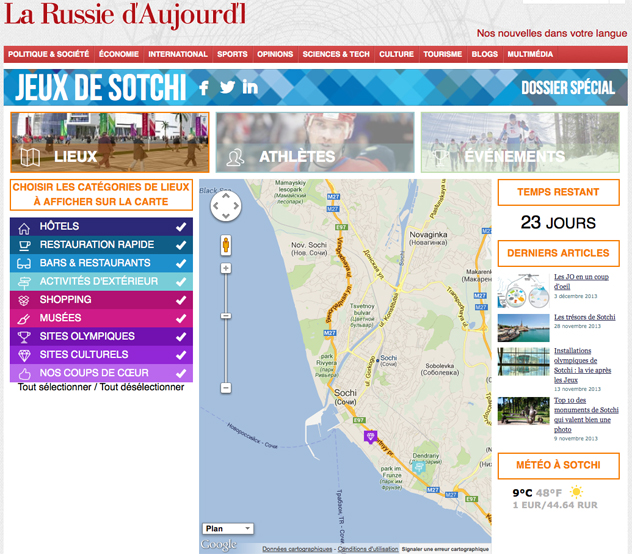This screenshot has width=632, height=554.
Task: Click the glasses icon beside Bars & Restaurants
Action: coord(24,264)
